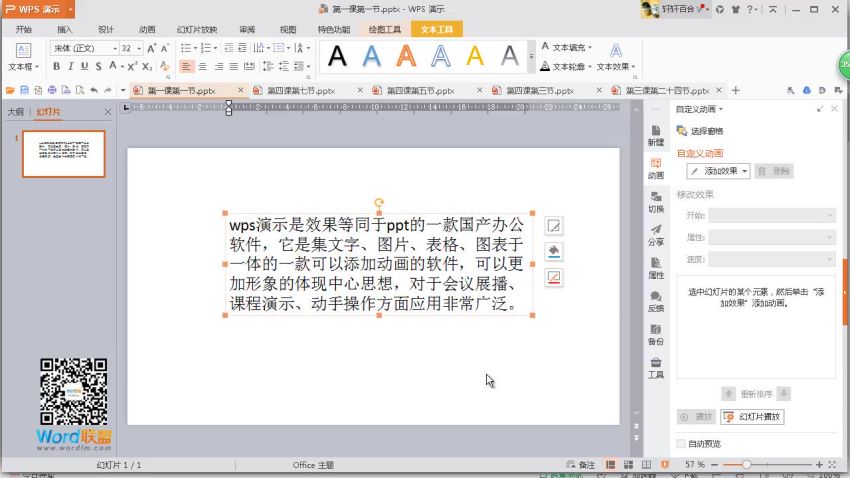Click the increase font size icon
Viewport: 850px width, 478px height.
click(x=151, y=48)
